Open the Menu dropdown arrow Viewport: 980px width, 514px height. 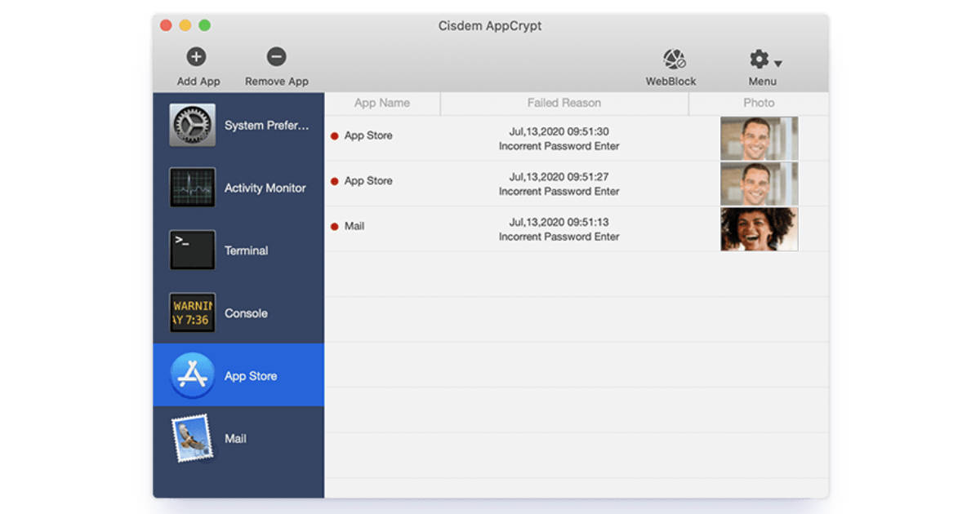click(x=777, y=64)
